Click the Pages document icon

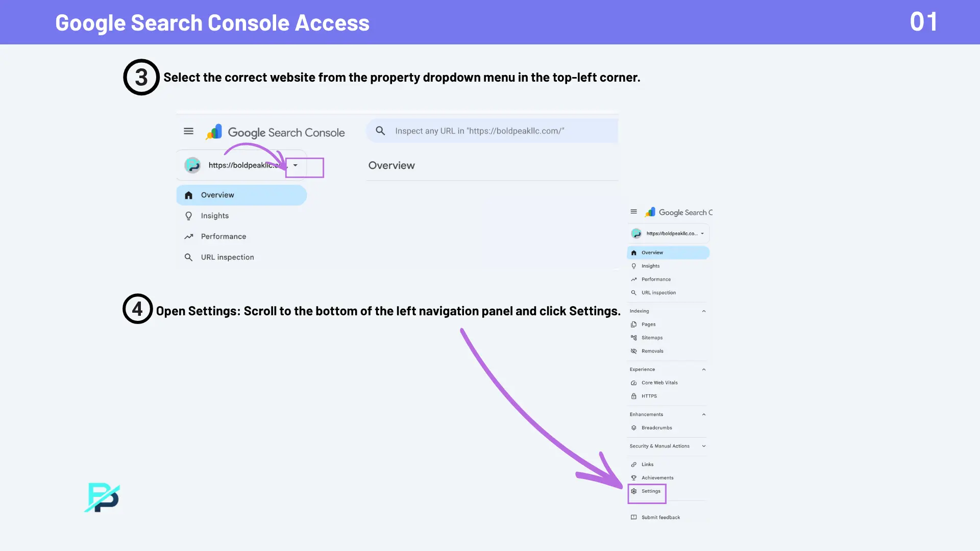coord(633,324)
